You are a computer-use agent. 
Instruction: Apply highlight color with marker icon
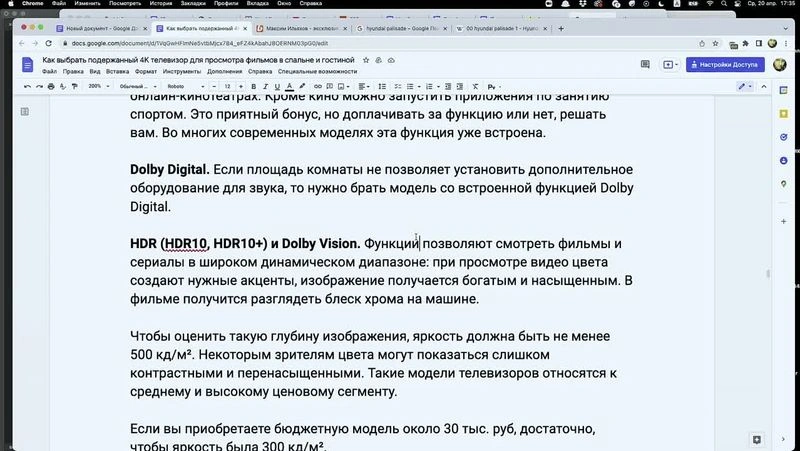[x=302, y=87]
